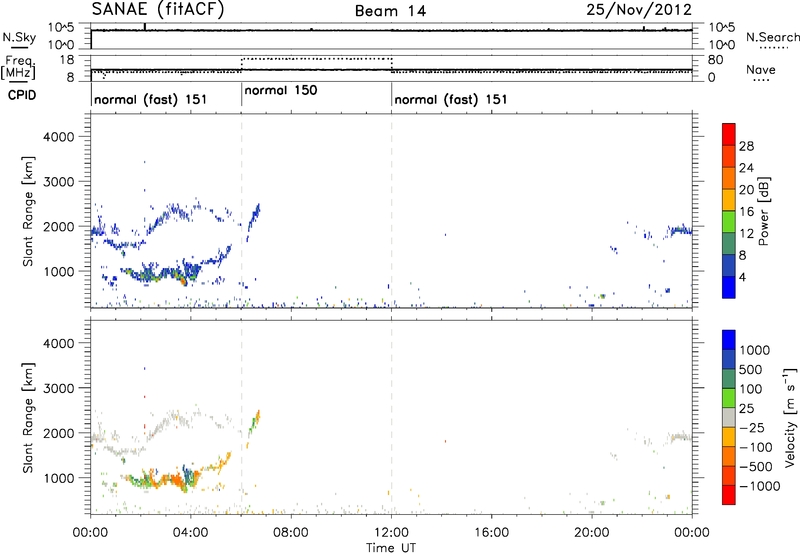Click the '-1000' value on the Velocity colorbar

(x=759, y=486)
